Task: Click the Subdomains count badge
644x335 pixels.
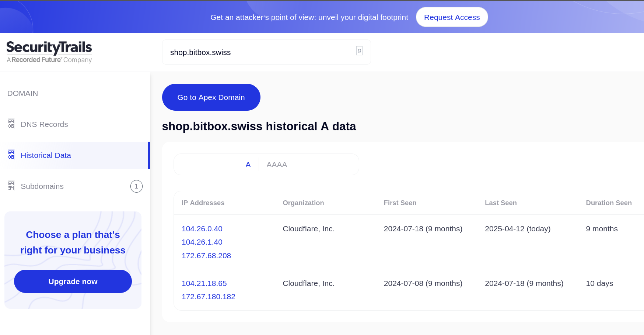Action: (x=136, y=186)
